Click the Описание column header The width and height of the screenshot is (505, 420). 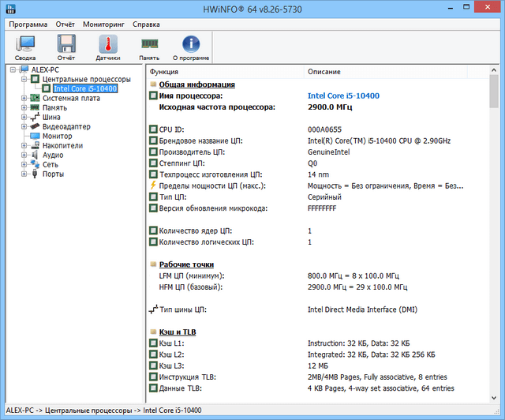point(395,71)
